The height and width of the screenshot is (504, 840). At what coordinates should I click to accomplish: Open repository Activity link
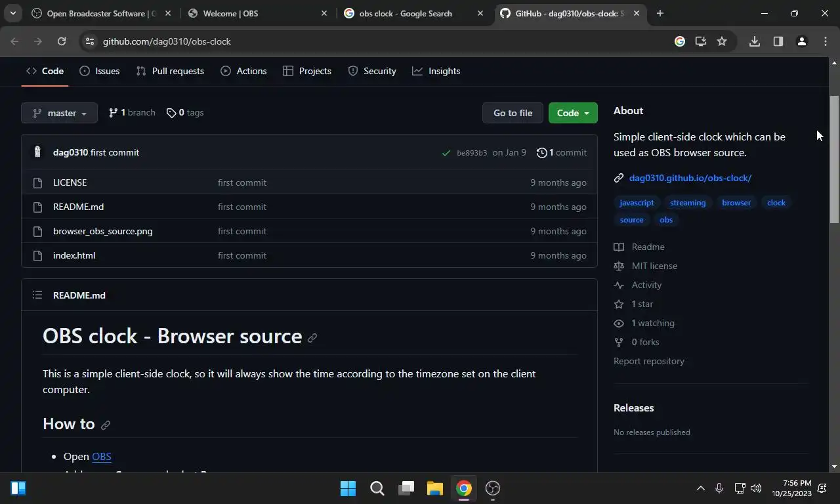point(637,285)
